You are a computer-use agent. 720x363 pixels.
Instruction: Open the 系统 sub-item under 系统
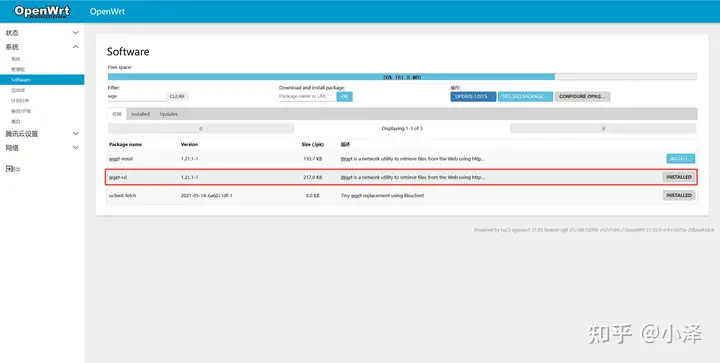click(x=16, y=59)
